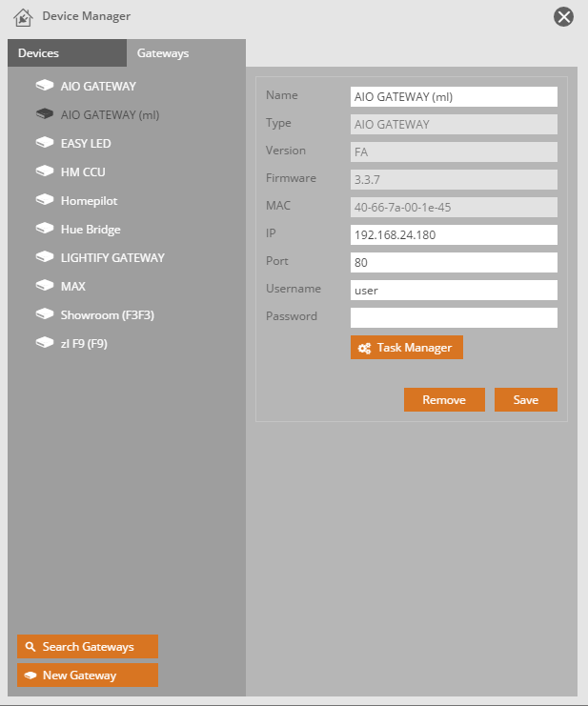This screenshot has height=706, width=588.
Task: Save the gateway settings
Action: point(525,400)
